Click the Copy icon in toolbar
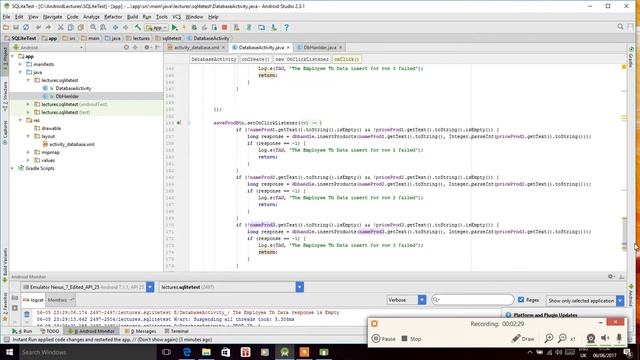This screenshot has width=640, height=360. 70,27
